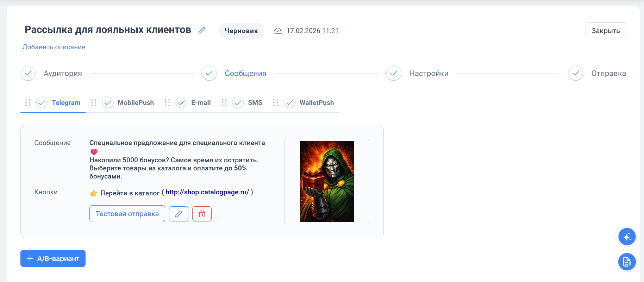Click the Добавить описание link

54,47
